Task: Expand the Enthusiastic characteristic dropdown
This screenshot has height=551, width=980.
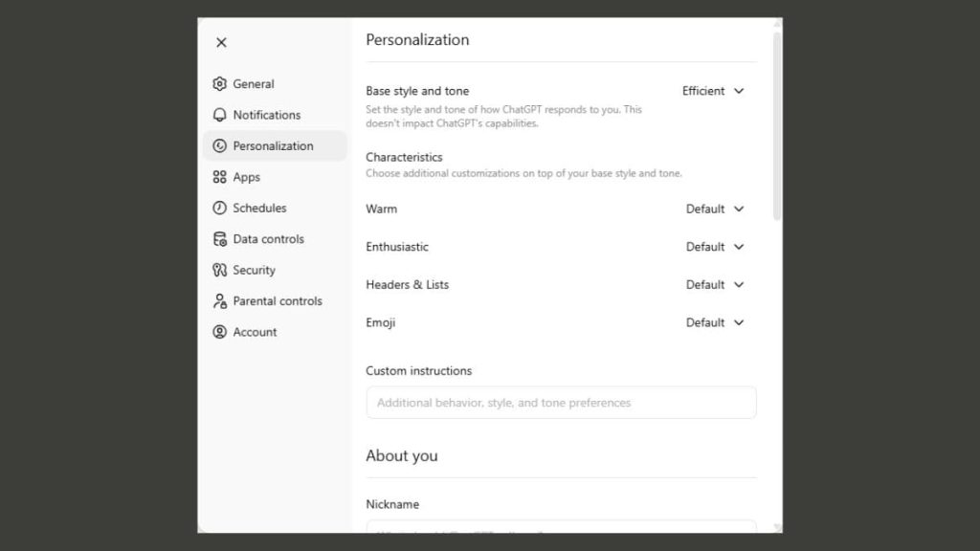Action: [715, 247]
